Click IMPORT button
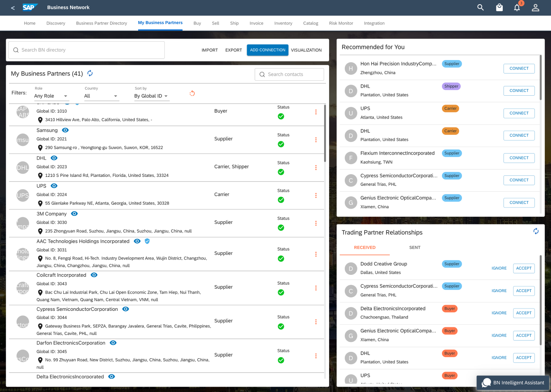 click(210, 50)
